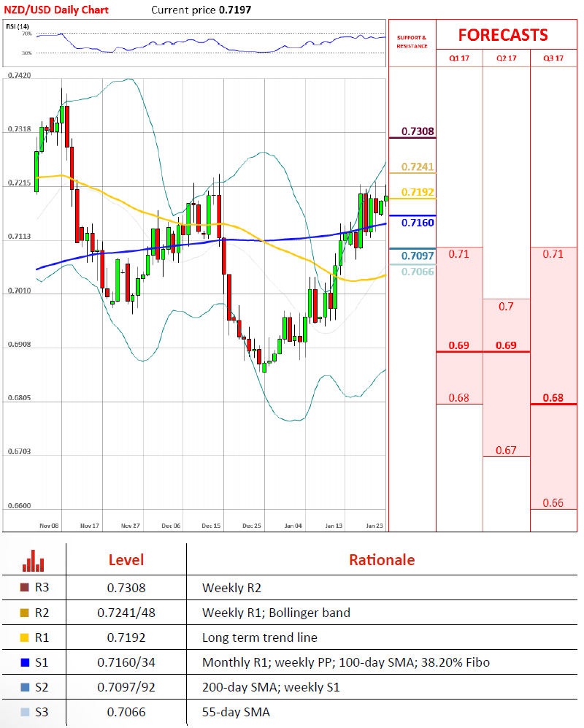Click the 0.7160 support level beside chart
584x728 pixels.
pyautogui.click(x=418, y=223)
